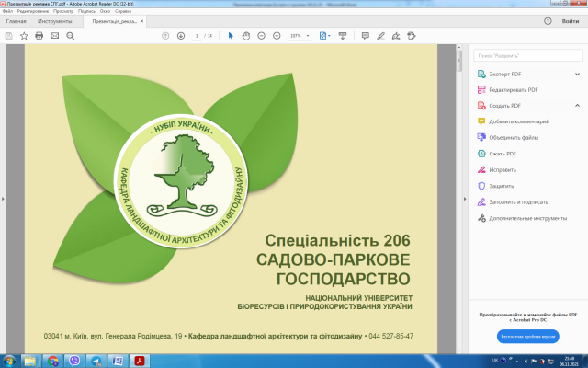Select the Hand pan tool
The image size is (588, 368).
point(245,36)
